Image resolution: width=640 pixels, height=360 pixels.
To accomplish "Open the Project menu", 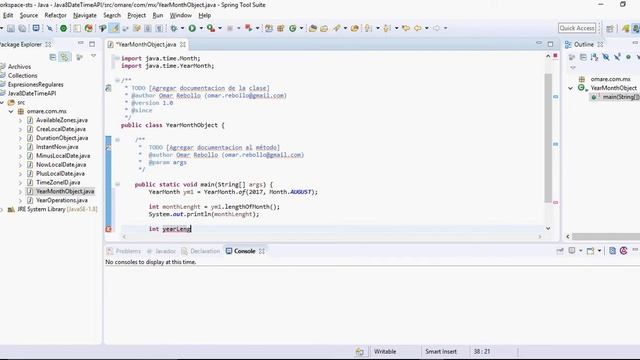I will (x=136, y=16).
